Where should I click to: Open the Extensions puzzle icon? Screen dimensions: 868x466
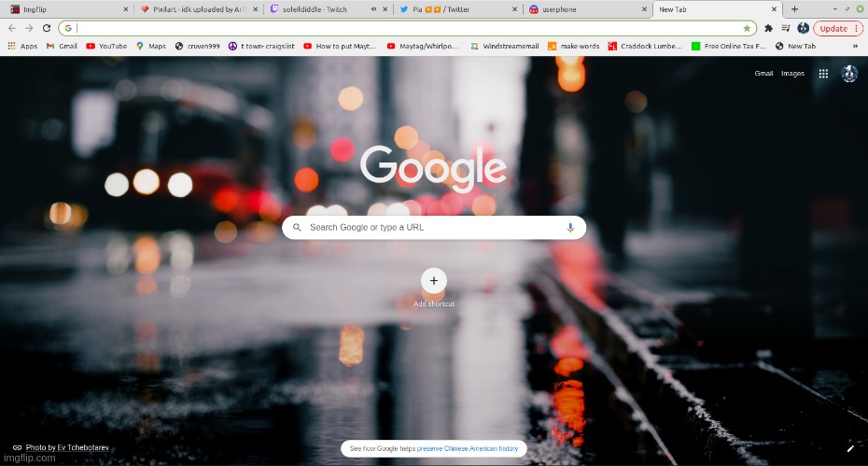(x=768, y=28)
